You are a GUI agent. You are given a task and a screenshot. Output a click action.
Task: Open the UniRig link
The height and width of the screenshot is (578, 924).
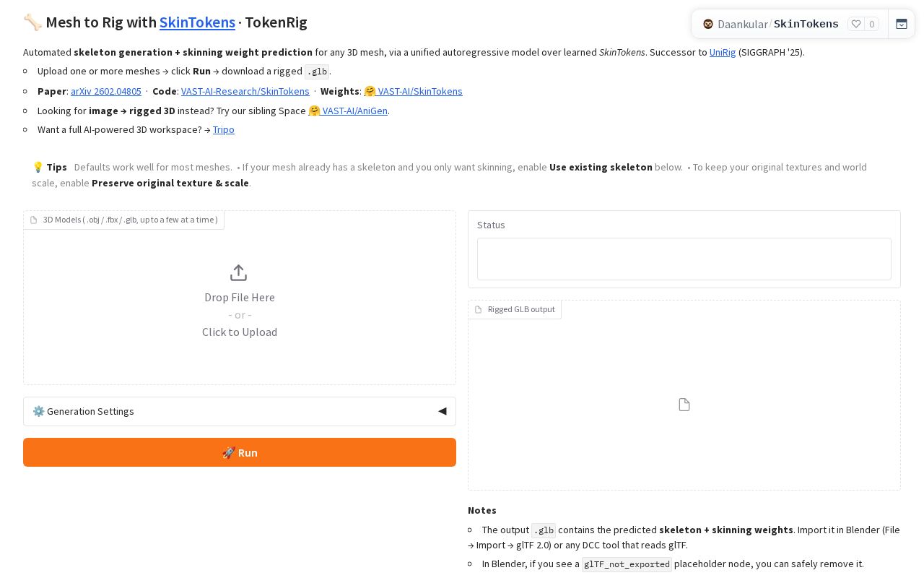(x=723, y=52)
